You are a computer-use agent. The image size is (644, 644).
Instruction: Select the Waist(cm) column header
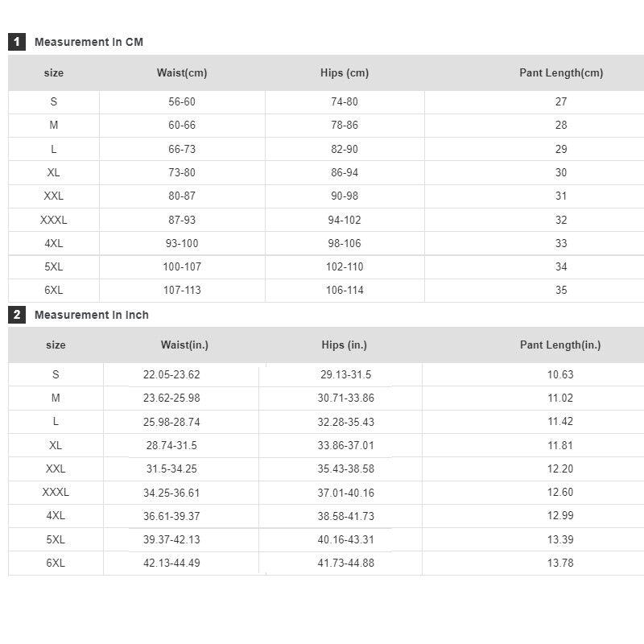182,73
